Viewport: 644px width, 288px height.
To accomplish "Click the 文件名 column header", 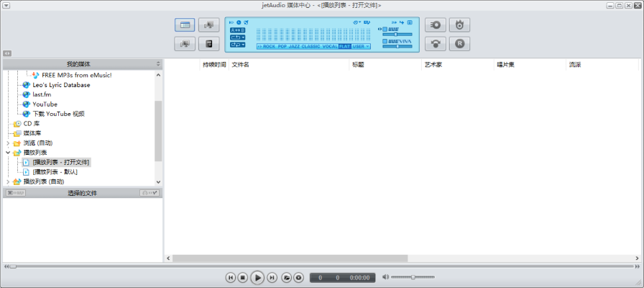I will 240,65.
